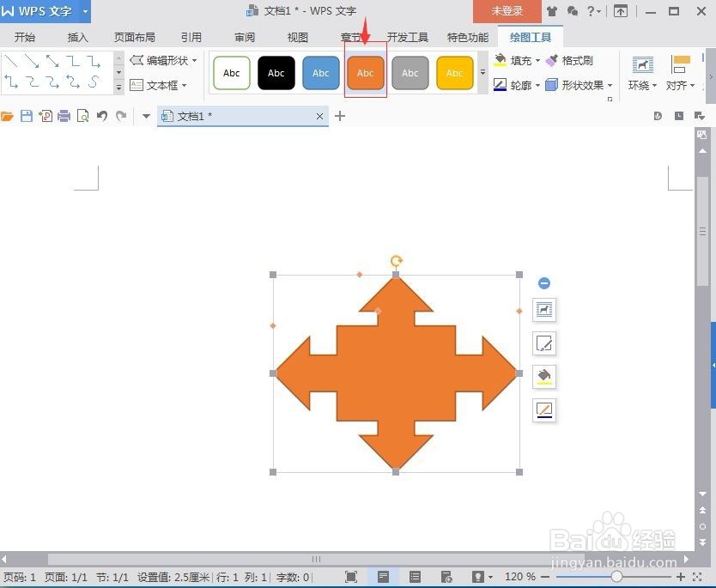Apply the yellow Abc shape style

pyautogui.click(x=455, y=73)
